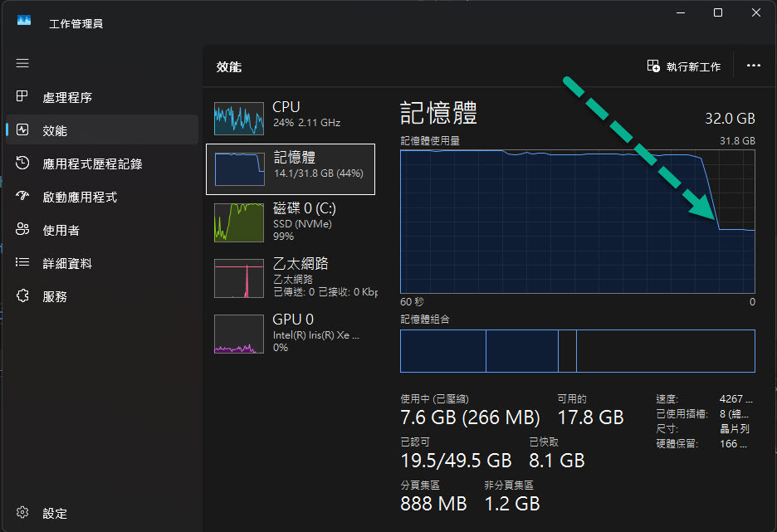Viewport: 777px width, 532px height.
Task: Click 執行新工作 (Run new task) button
Action: 684,66
